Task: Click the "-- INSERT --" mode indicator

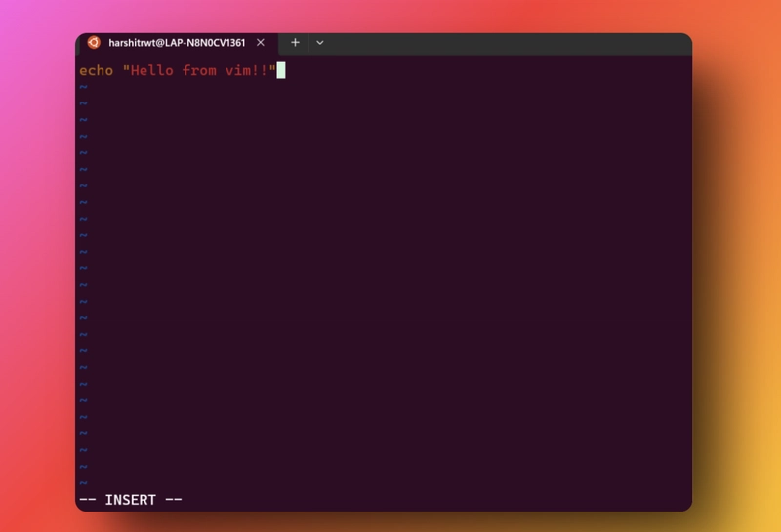Action: tap(130, 500)
